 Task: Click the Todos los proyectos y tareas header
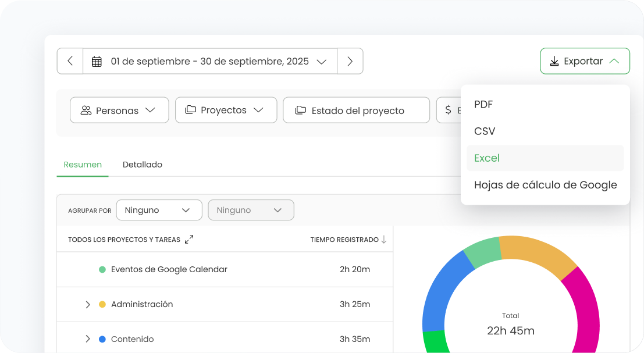tap(124, 240)
